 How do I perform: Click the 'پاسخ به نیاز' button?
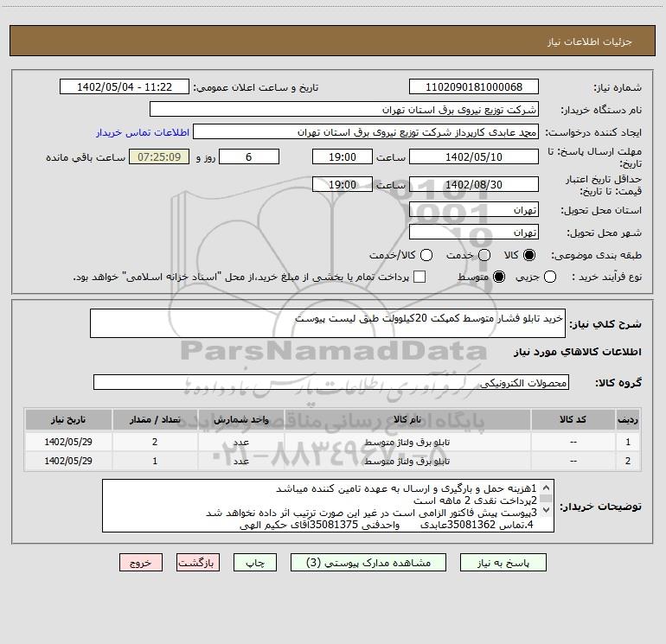tap(503, 563)
